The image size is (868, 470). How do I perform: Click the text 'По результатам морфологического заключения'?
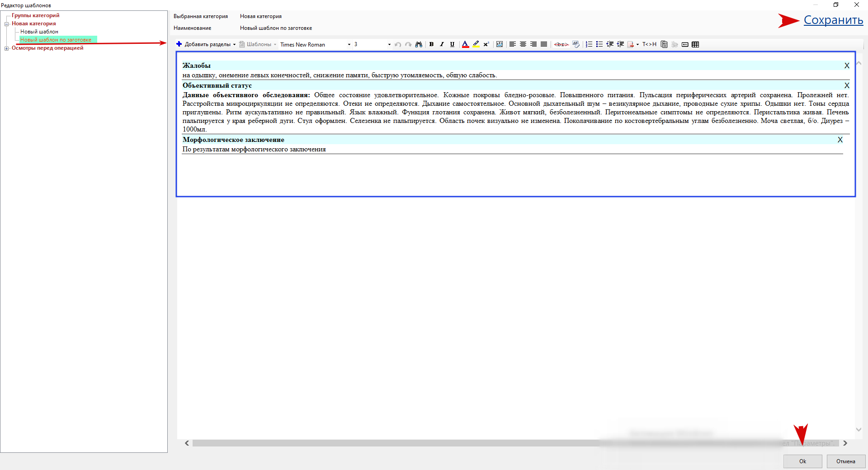click(254, 149)
